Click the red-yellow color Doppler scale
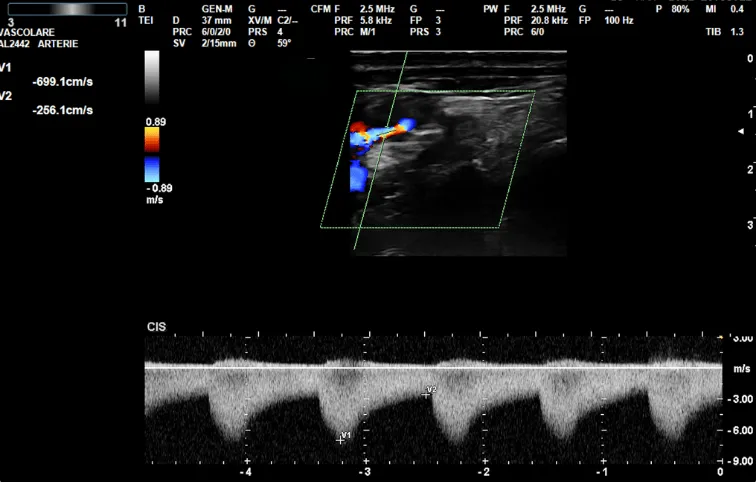 click(152, 140)
